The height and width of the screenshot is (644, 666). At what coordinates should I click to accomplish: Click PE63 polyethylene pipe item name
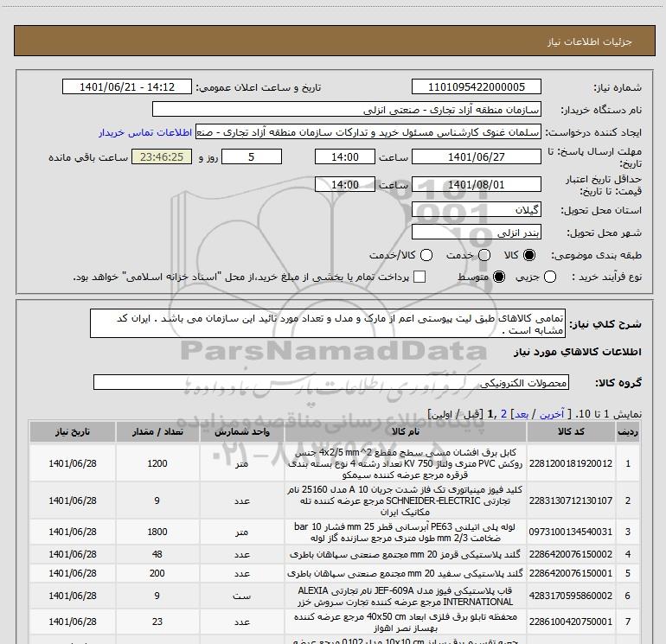pyautogui.click(x=405, y=532)
